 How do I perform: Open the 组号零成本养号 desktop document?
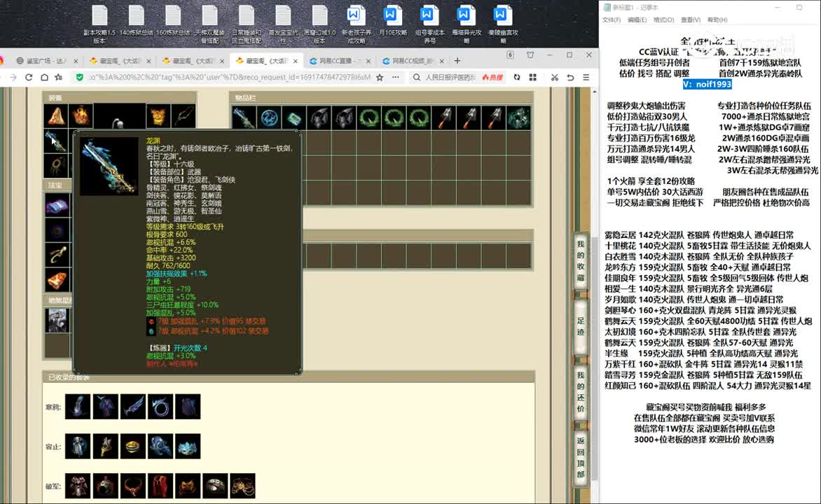tap(429, 24)
